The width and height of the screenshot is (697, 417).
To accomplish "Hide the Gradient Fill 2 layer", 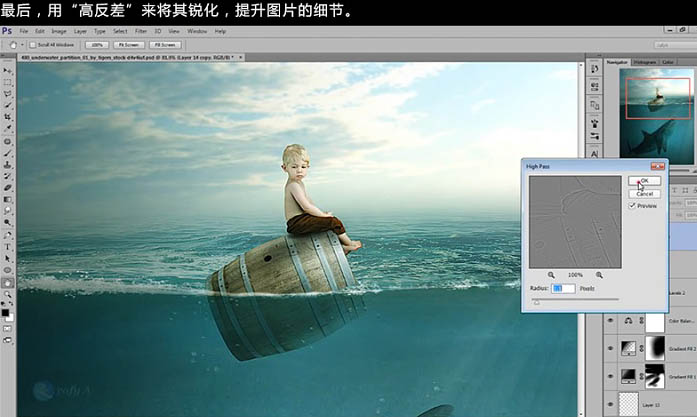I will [x=610, y=349].
